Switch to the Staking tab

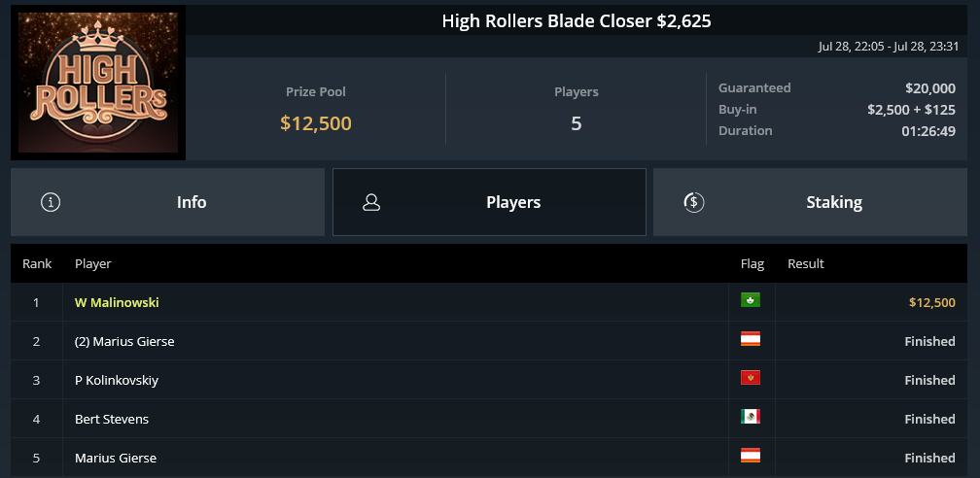(810, 202)
